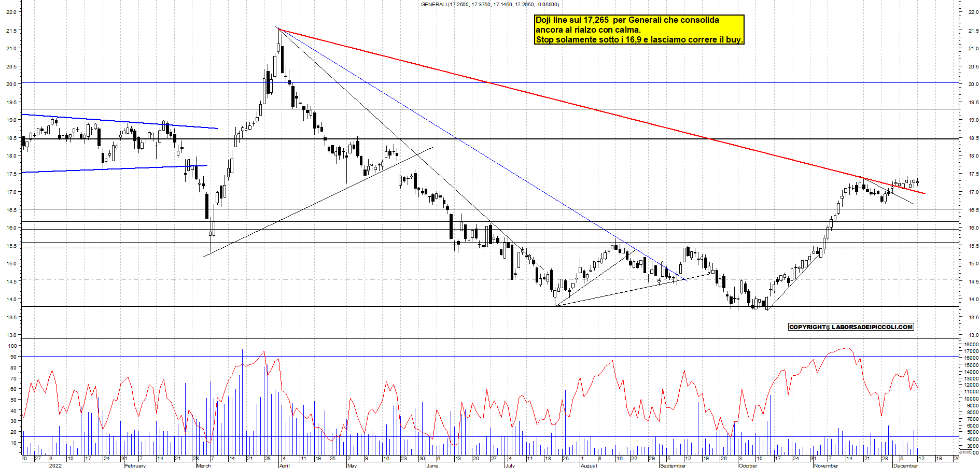
Task: Click the 5000 volume scale label
Action: click(973, 433)
